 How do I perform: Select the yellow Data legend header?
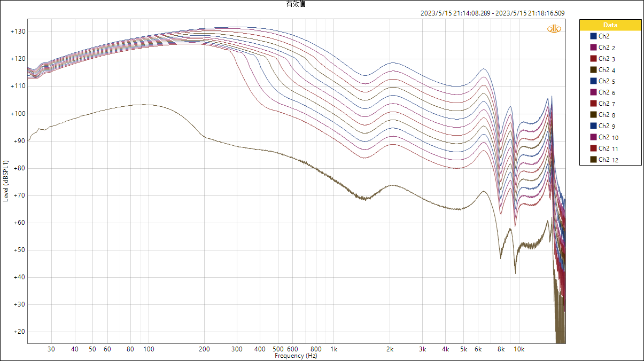point(610,25)
